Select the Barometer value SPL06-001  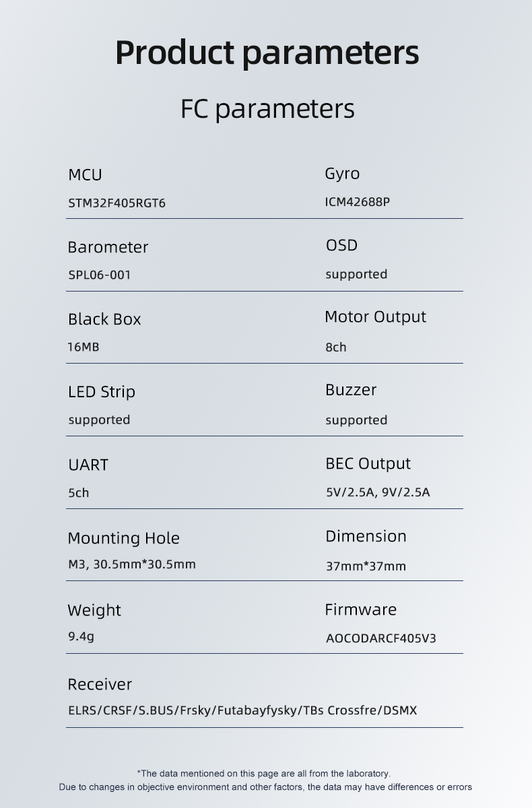(100, 275)
